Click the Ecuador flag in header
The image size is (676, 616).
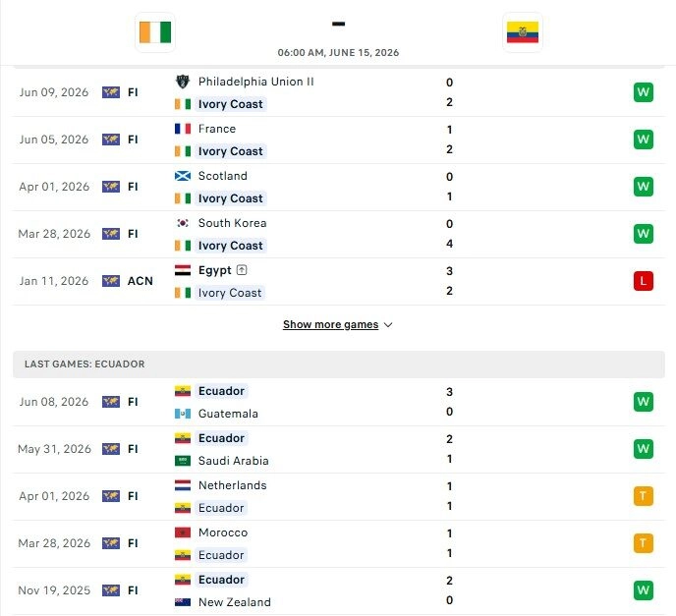tap(523, 32)
